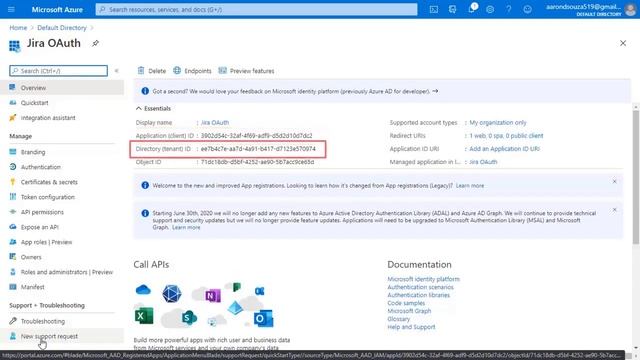Click My organization only link
The image size is (640, 360).
(498, 122)
